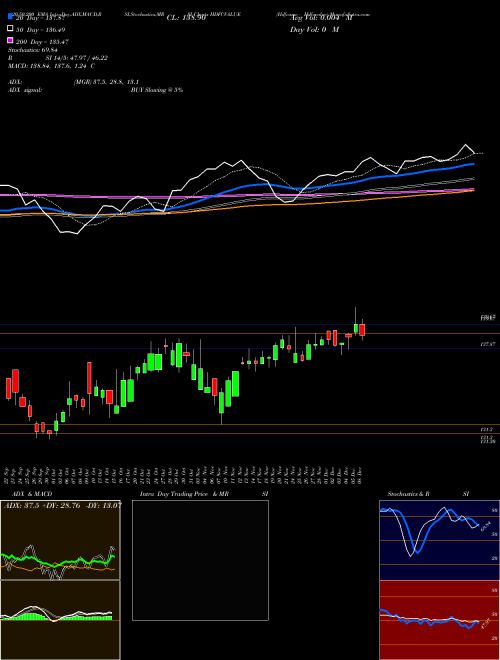Click the 'Day Vol: 0 M' label
Image resolution: width=500 pixels, height=660 pixels.
click(x=314, y=30)
